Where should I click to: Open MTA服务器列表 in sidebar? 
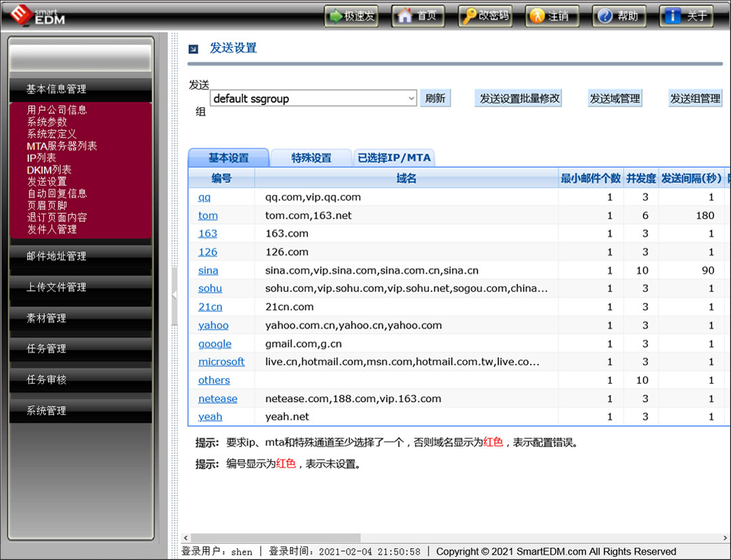coord(62,146)
